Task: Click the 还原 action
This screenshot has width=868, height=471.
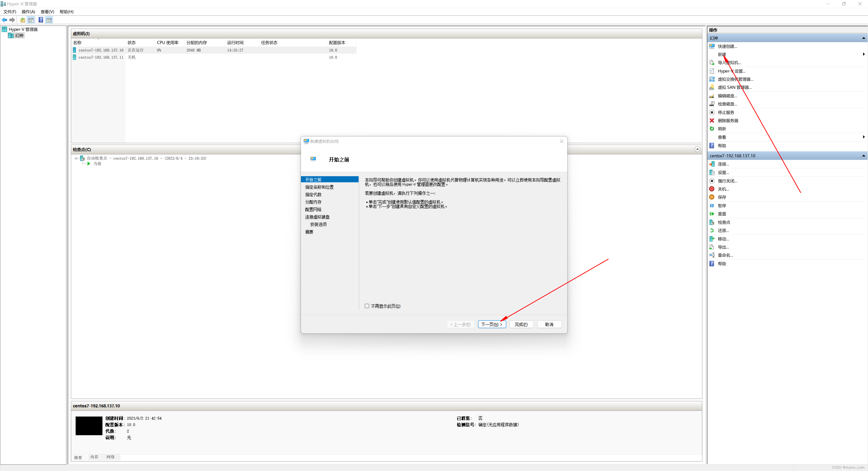Action: (x=723, y=231)
